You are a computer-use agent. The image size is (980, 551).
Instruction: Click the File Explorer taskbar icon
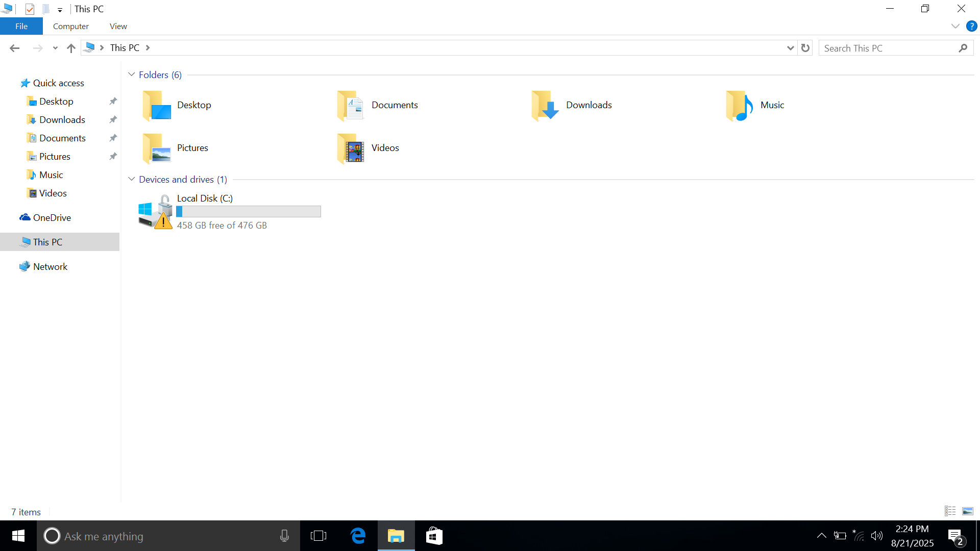396,536
